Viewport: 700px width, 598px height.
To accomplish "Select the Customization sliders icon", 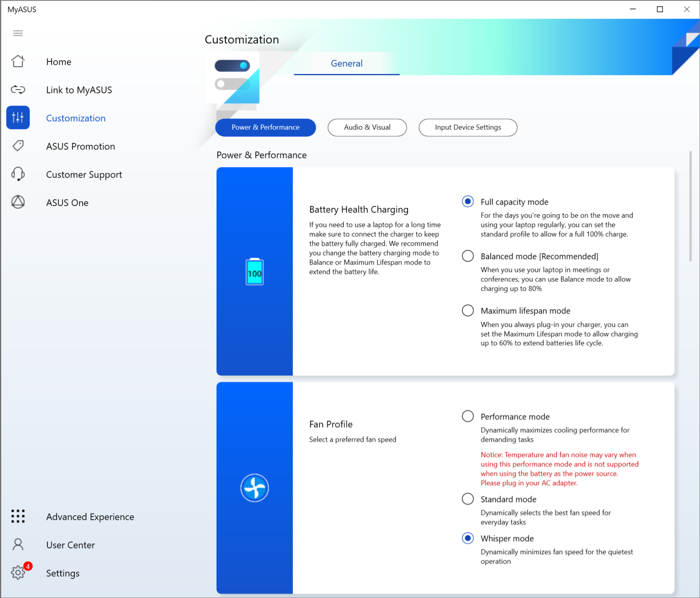I will 18,118.
